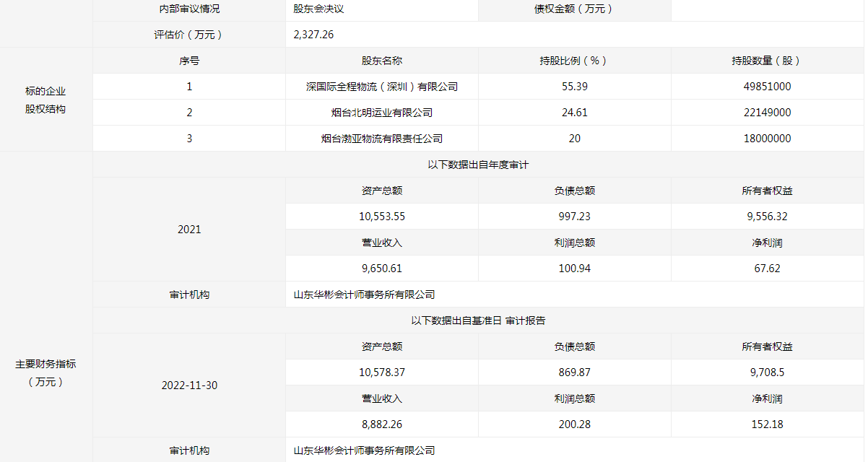Select shareholding ratio 55.39
The height and width of the screenshot is (462, 868).
click(574, 87)
